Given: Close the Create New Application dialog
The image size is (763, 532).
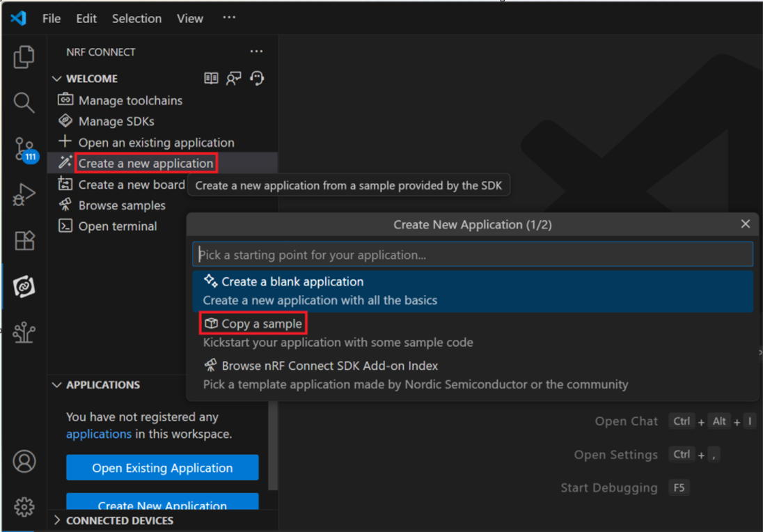Looking at the screenshot, I should pos(746,224).
